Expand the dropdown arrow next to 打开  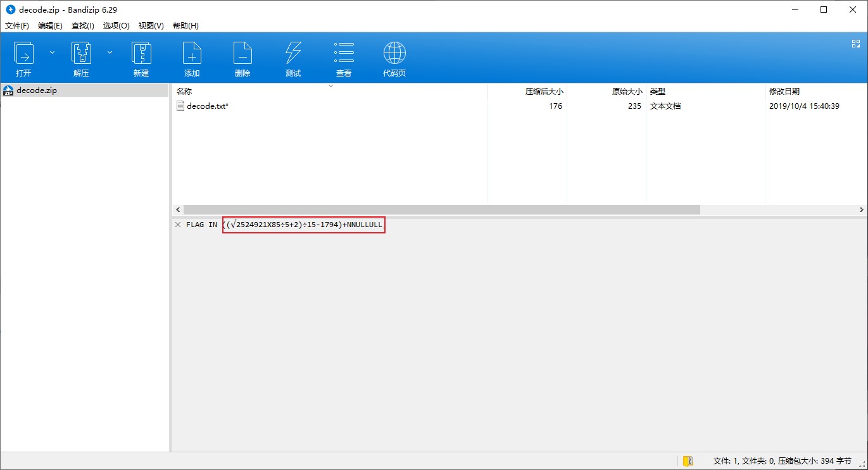tap(52, 53)
